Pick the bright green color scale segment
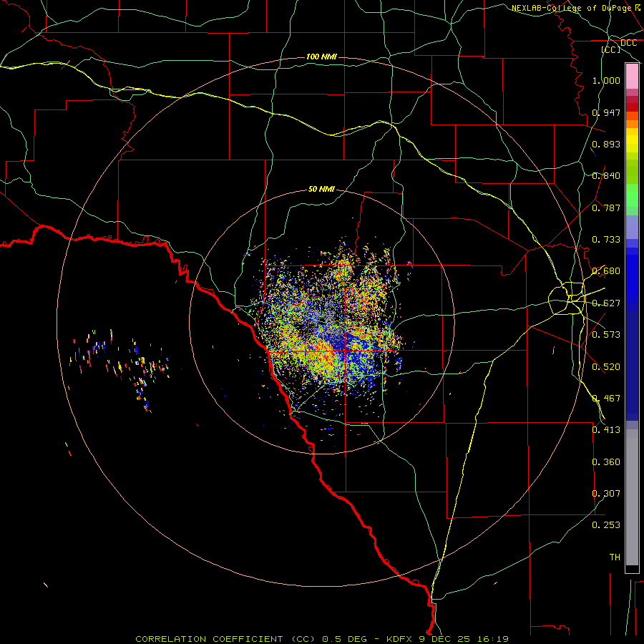The height and width of the screenshot is (644, 644). tap(632, 195)
